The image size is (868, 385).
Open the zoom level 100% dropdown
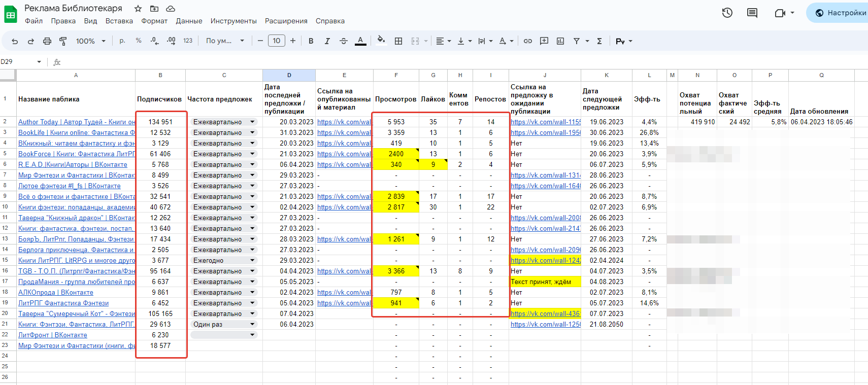90,41
